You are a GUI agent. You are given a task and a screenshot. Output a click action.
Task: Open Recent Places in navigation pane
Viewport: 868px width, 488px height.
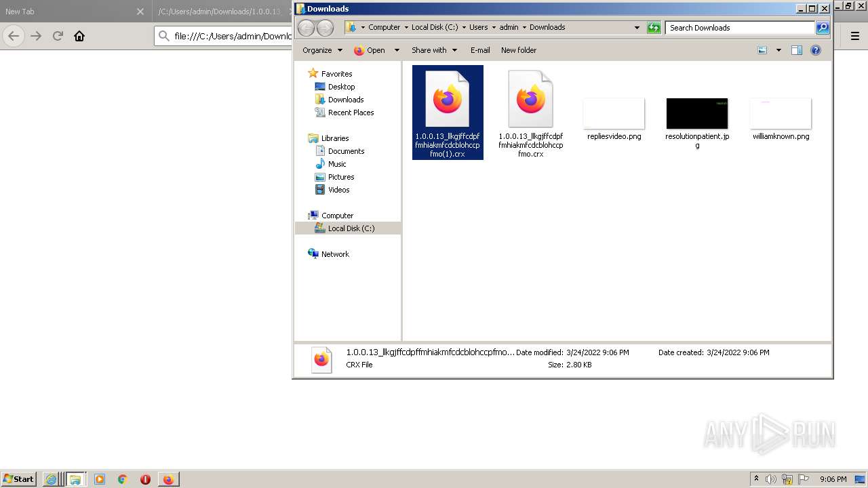[351, 113]
